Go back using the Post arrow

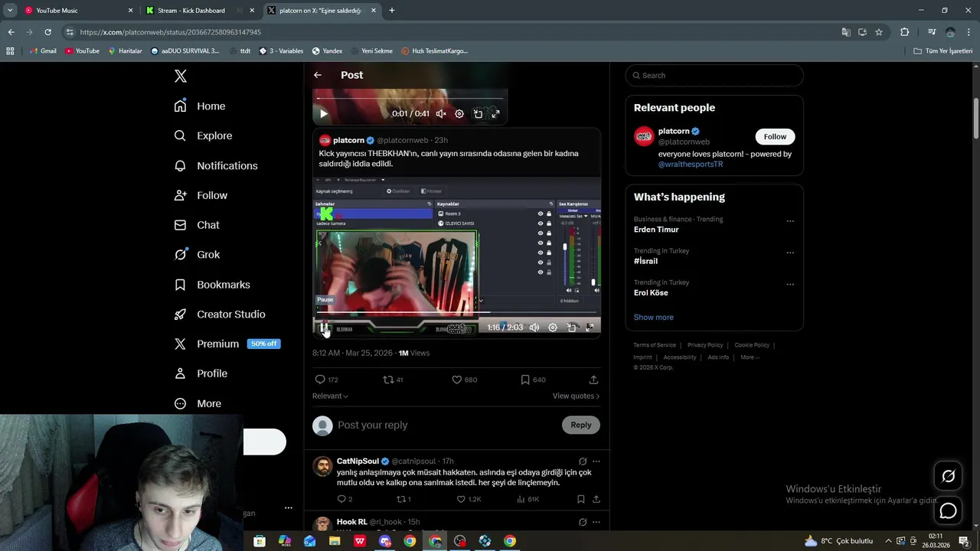318,75
